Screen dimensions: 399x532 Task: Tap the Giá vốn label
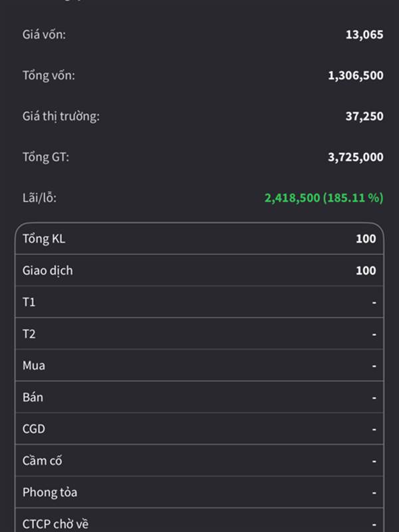point(44,35)
